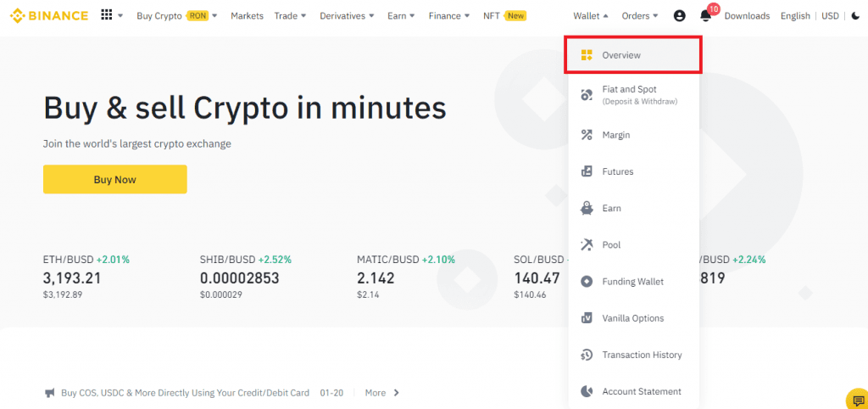Viewport: 868px width, 409px height.
Task: Click the Margin percent icon
Action: [587, 135]
